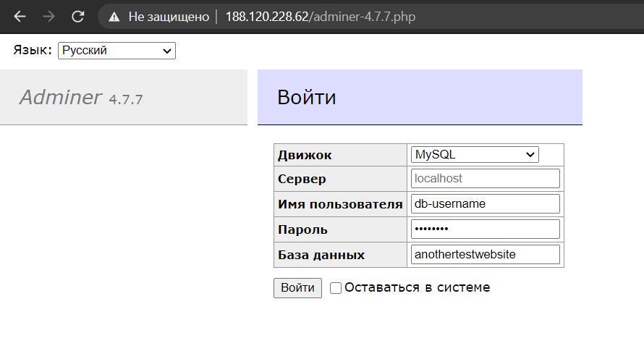Image resolution: width=644 pixels, height=359 pixels.
Task: Click the Пароль password field
Action: [485, 229]
